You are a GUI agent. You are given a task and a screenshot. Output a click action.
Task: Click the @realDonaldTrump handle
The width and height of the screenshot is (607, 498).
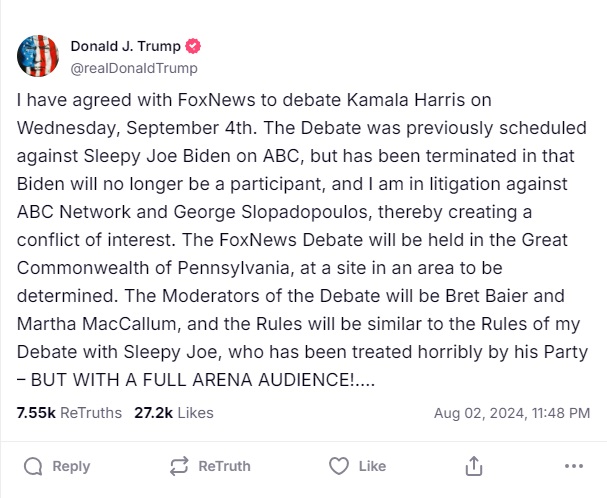click(133, 68)
